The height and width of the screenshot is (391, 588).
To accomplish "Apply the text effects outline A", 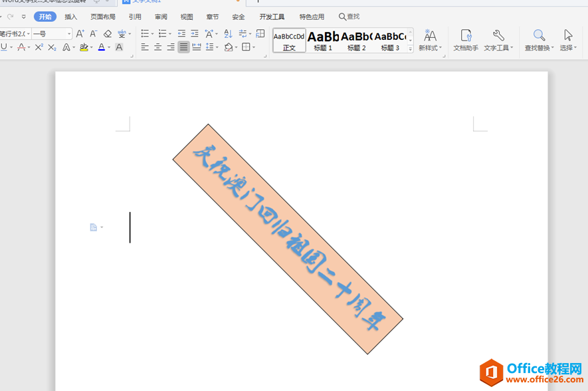I will click(x=66, y=47).
